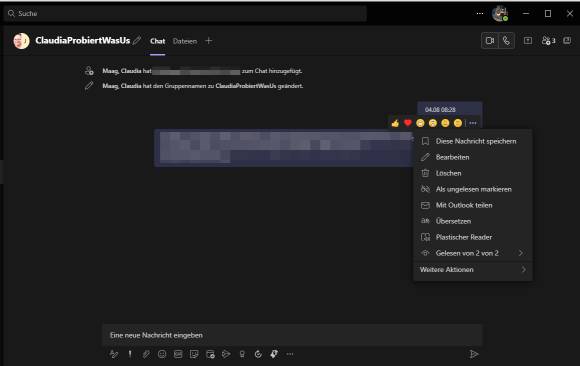React with thumbs up emoji
The width and height of the screenshot is (580, 366).
[395, 123]
